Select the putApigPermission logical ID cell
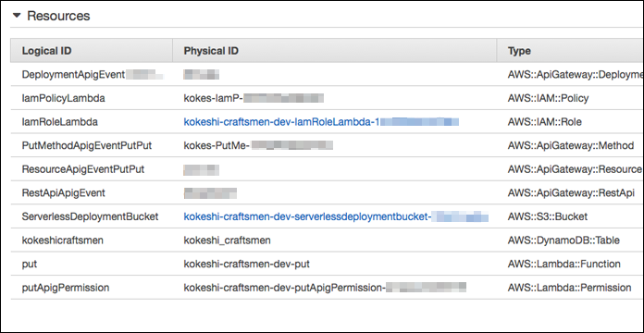Screen dimensions: 644x333 (x=66, y=288)
